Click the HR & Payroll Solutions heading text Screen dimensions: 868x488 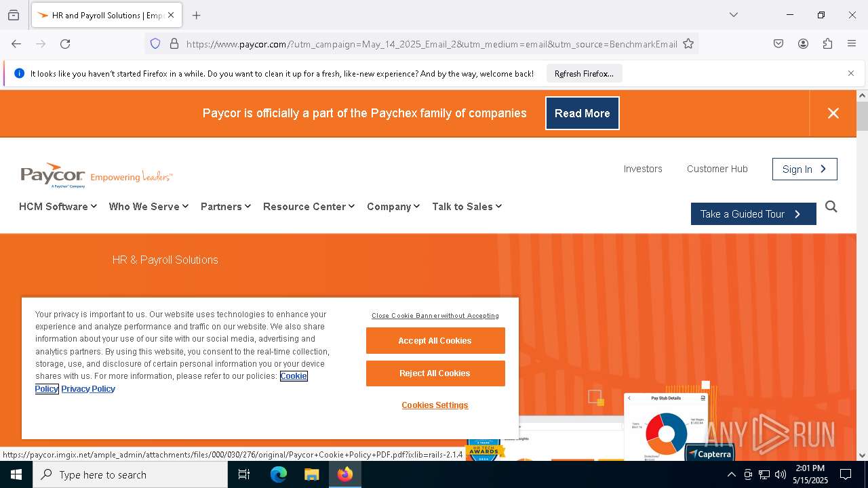(x=165, y=260)
